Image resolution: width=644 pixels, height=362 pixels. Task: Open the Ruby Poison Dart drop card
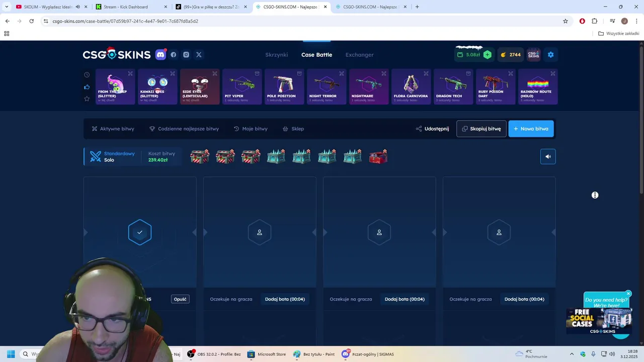(x=496, y=86)
